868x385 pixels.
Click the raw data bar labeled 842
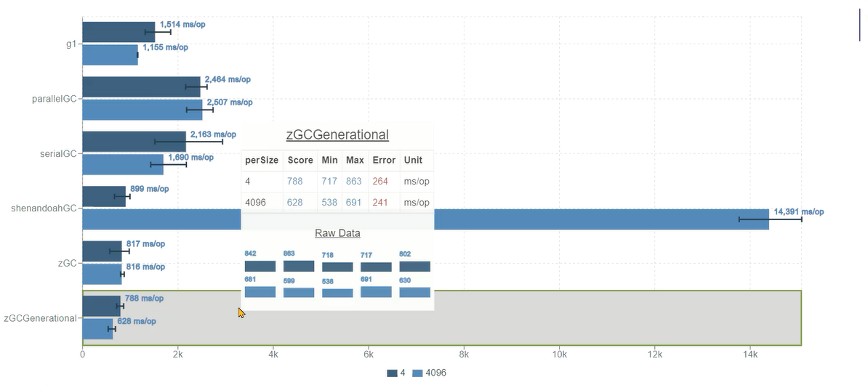[260, 267]
